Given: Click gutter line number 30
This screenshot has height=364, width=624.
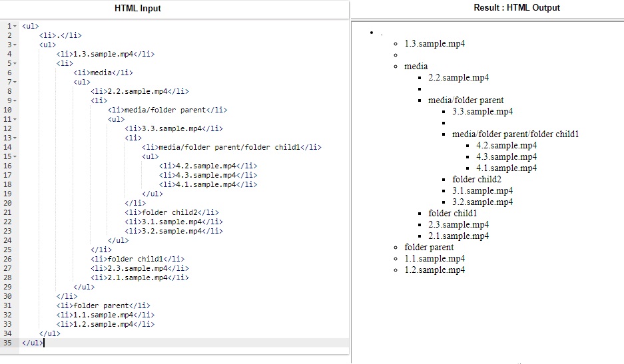Looking at the screenshot, I should 7,296.
